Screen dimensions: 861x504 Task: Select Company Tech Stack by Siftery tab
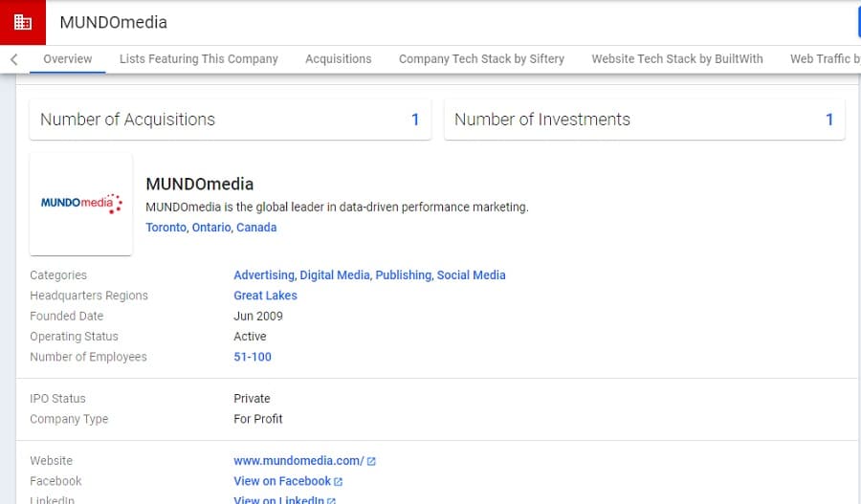pyautogui.click(x=481, y=58)
